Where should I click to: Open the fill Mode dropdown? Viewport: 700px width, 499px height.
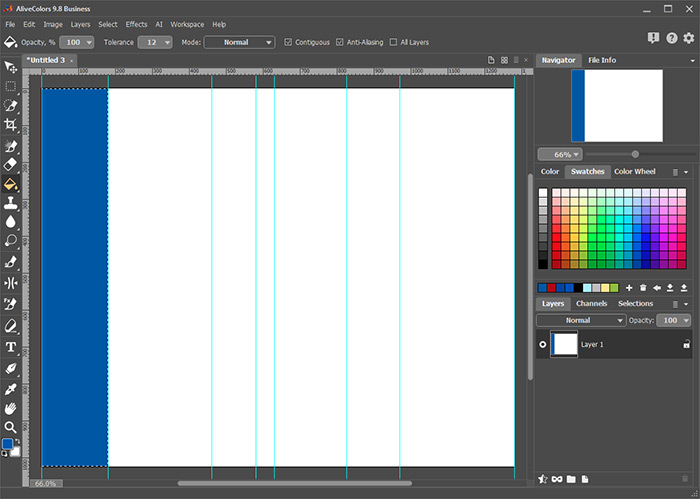pyautogui.click(x=240, y=42)
